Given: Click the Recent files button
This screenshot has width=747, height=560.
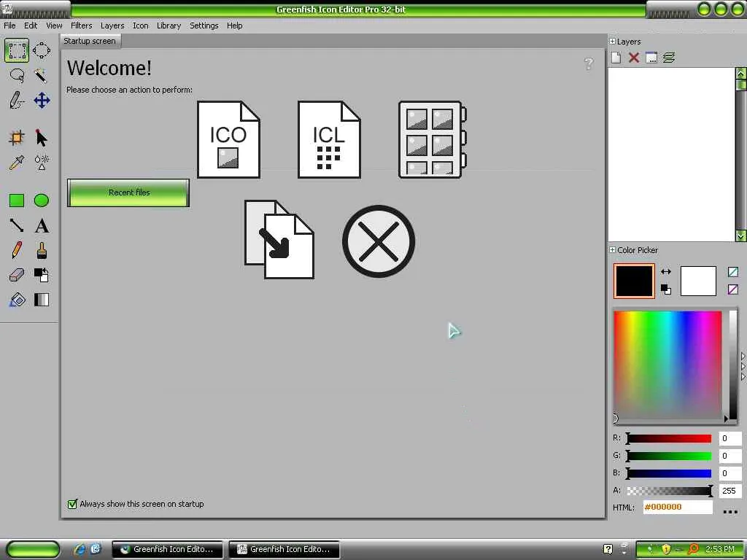Looking at the screenshot, I should tap(128, 192).
